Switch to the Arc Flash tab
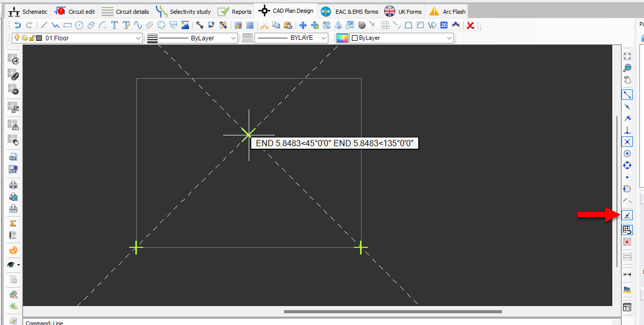 point(447,11)
